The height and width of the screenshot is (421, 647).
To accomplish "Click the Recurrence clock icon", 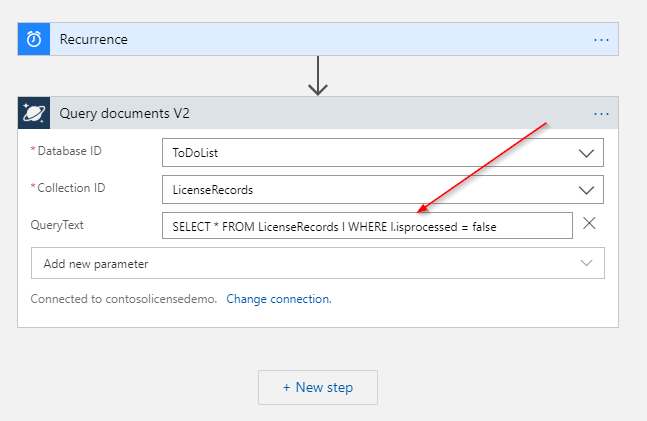I will pyautogui.click(x=34, y=39).
